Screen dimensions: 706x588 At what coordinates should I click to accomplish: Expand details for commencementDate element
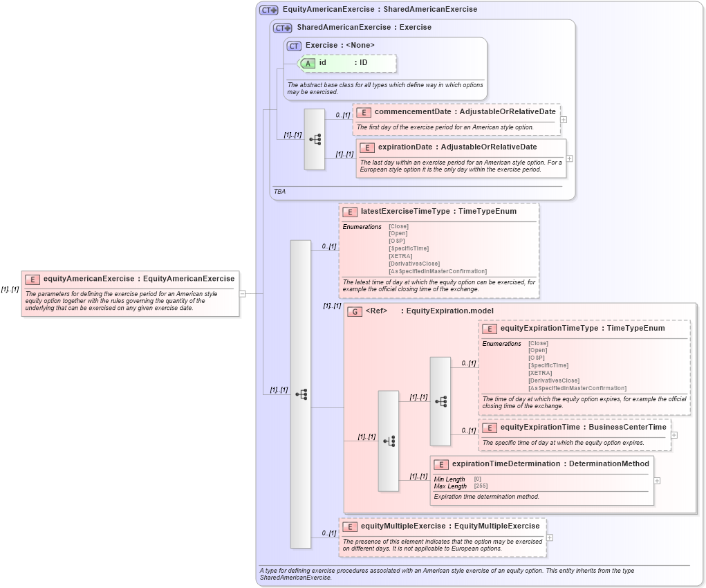coord(564,120)
